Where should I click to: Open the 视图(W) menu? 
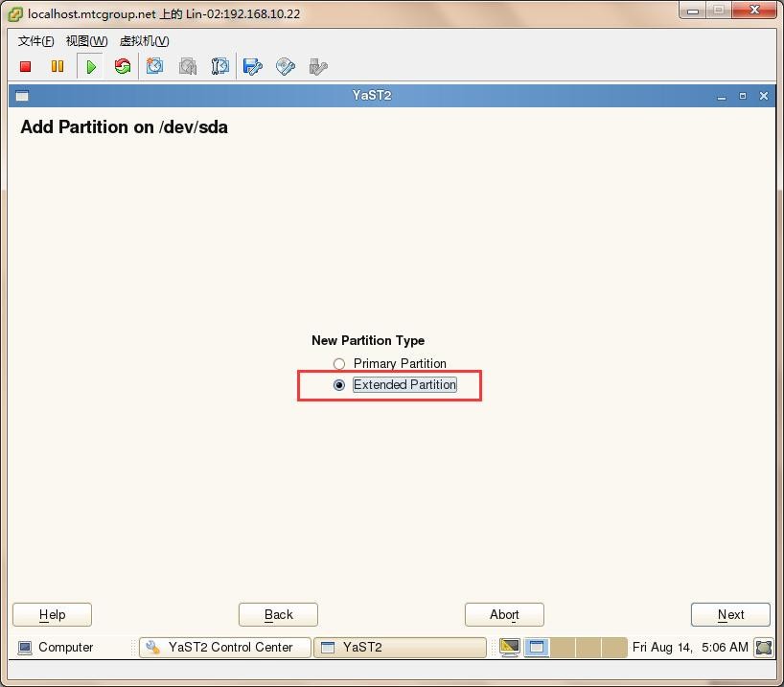click(x=87, y=41)
